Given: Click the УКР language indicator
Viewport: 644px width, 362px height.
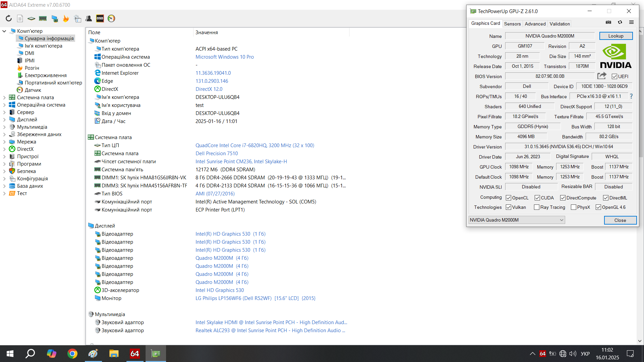Looking at the screenshot, I should point(585,354).
